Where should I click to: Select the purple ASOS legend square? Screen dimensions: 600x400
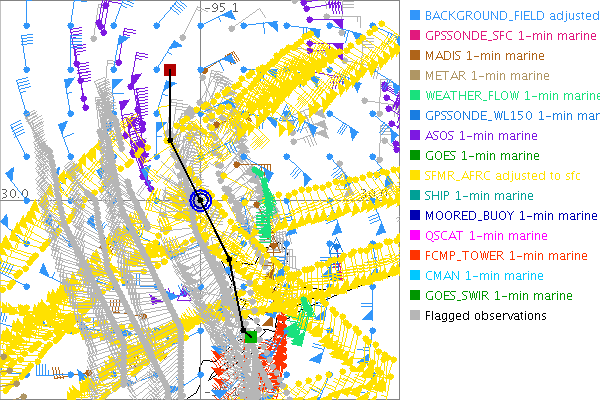[414, 136]
